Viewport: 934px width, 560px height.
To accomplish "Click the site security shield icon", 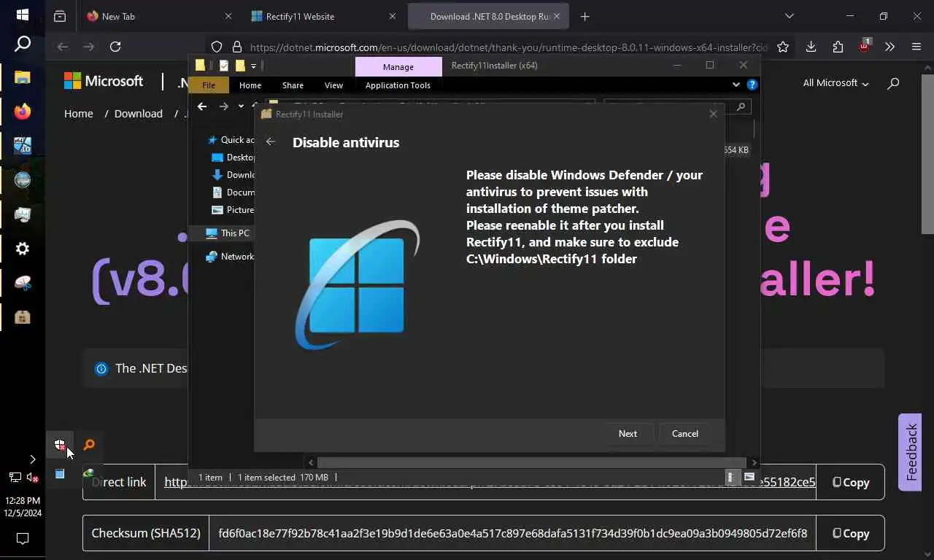I will 217,47.
